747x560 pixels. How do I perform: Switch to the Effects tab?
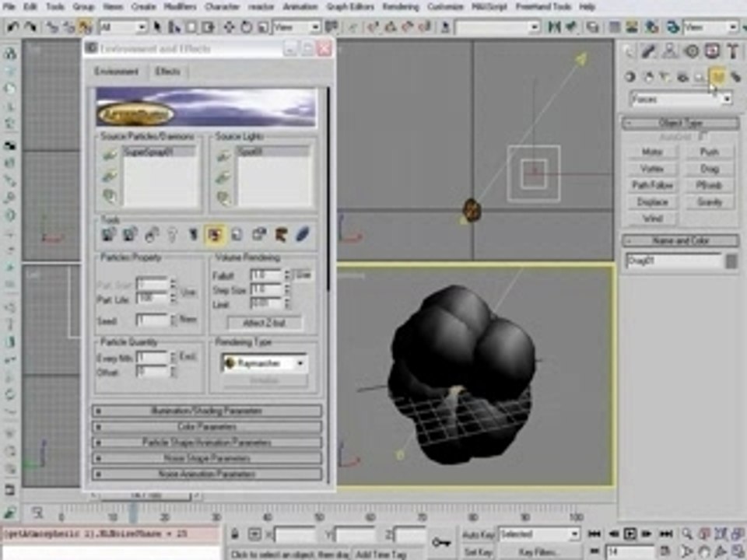click(x=168, y=72)
